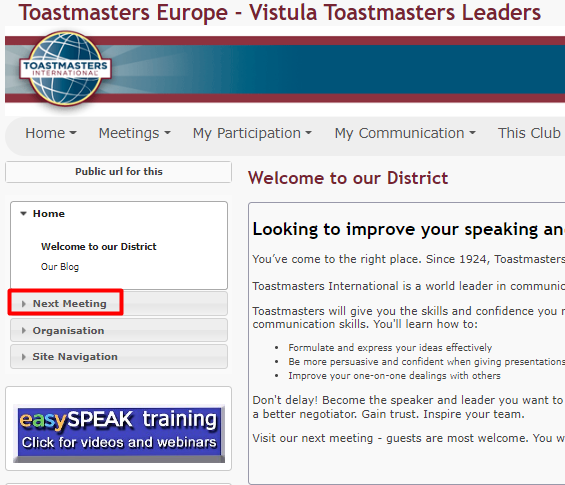Expand the Site Navigation sidebar section

(x=119, y=356)
